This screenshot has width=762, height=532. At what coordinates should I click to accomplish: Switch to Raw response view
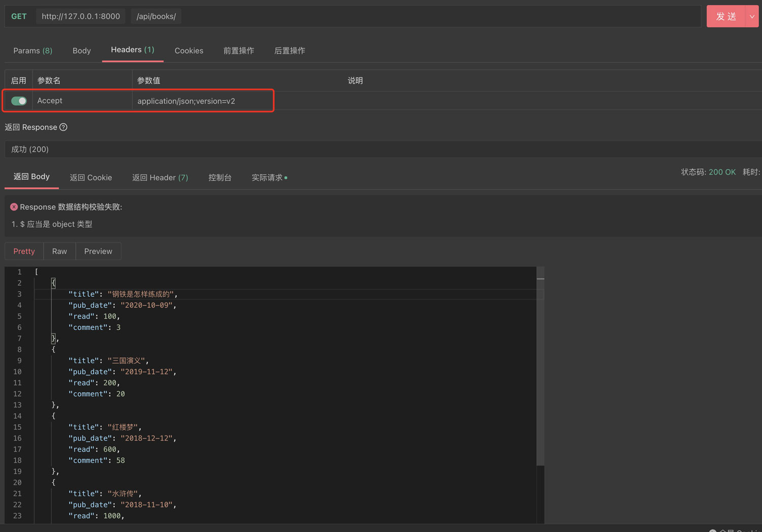pyautogui.click(x=59, y=252)
